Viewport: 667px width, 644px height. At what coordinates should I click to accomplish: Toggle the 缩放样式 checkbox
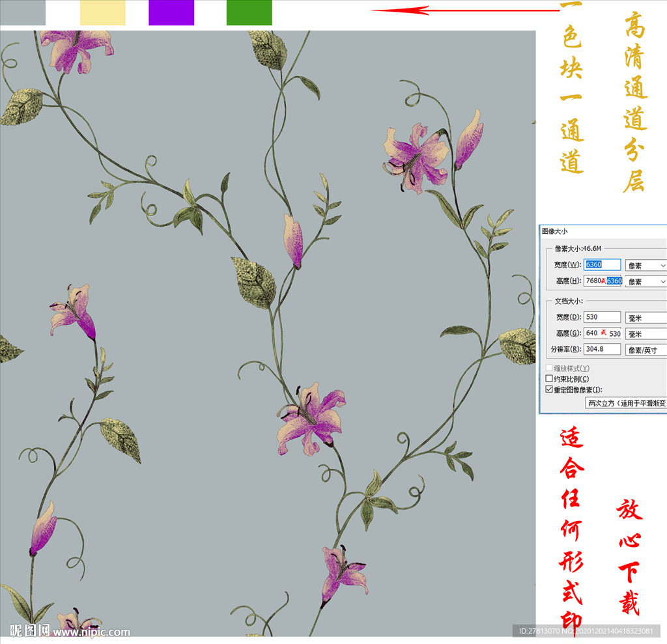[x=548, y=369]
